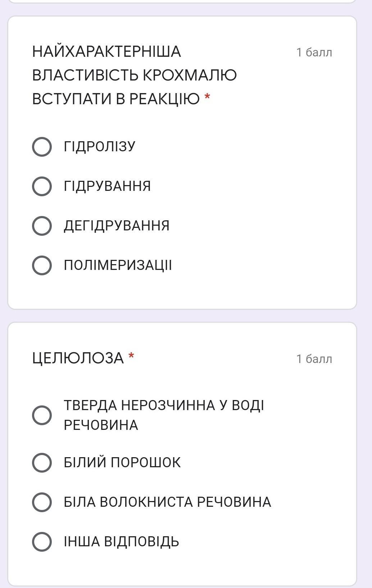372x588 pixels.
Task: Mark the ІНША ВІДПОВІДЬ radio button
Action: coord(42,541)
